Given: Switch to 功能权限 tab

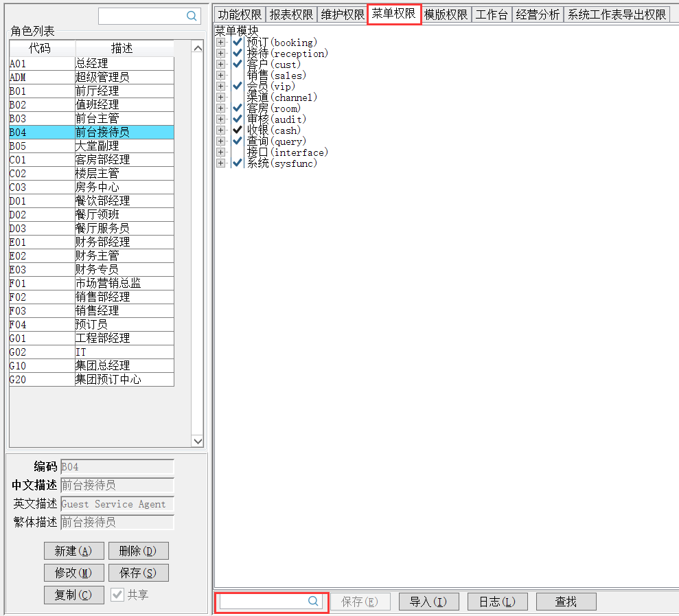Looking at the screenshot, I should point(240,14).
